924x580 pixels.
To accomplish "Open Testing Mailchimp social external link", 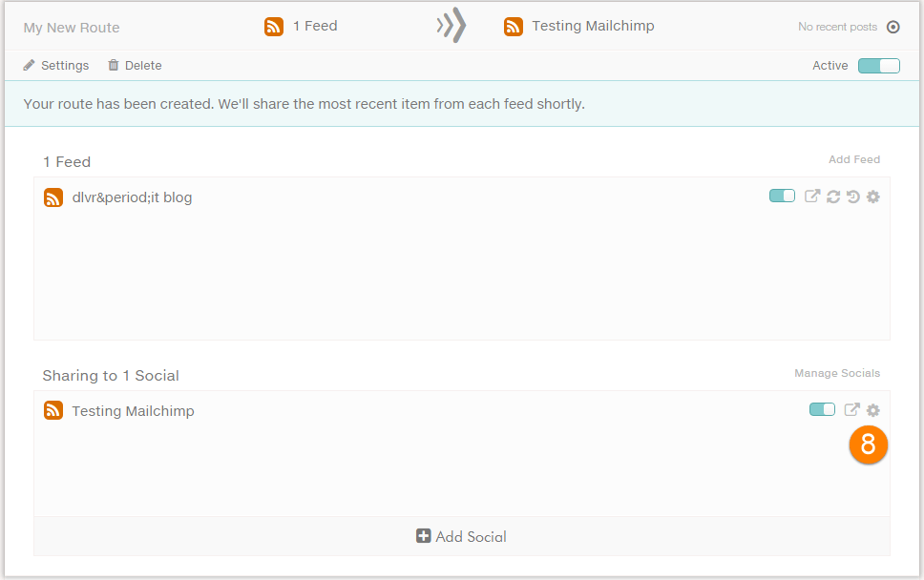I will tap(851, 410).
